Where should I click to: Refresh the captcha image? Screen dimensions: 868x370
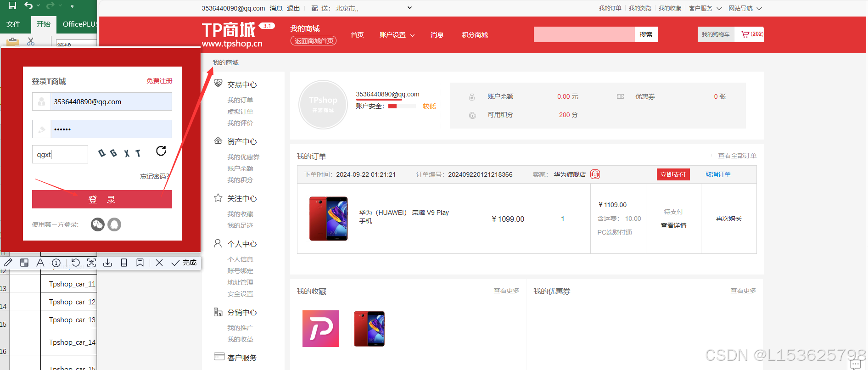tap(161, 151)
